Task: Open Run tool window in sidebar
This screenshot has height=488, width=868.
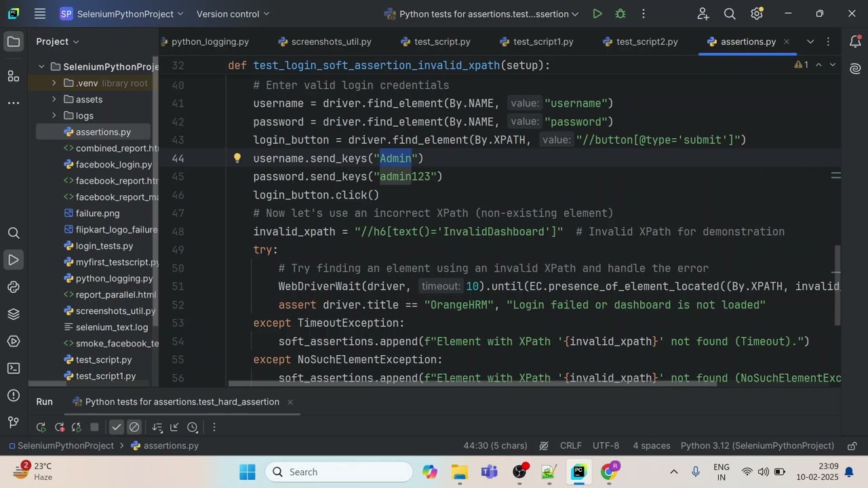Action: tap(14, 260)
